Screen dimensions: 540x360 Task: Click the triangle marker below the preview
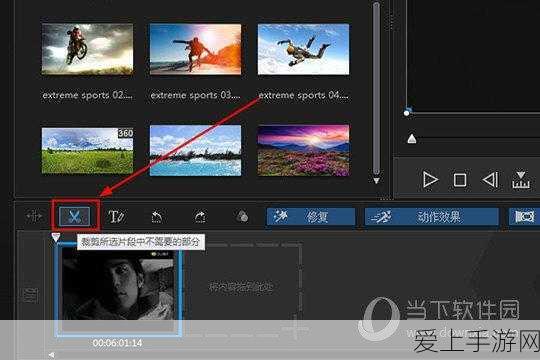click(412, 139)
